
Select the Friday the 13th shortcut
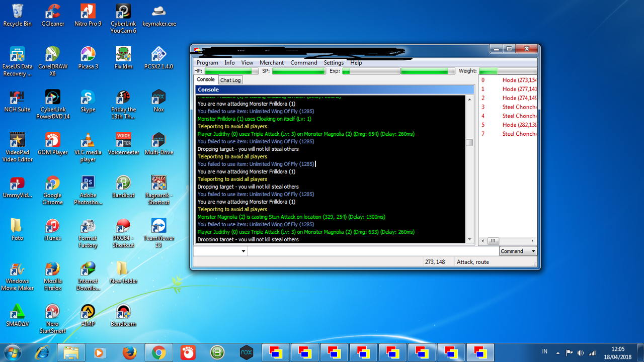[x=123, y=104]
